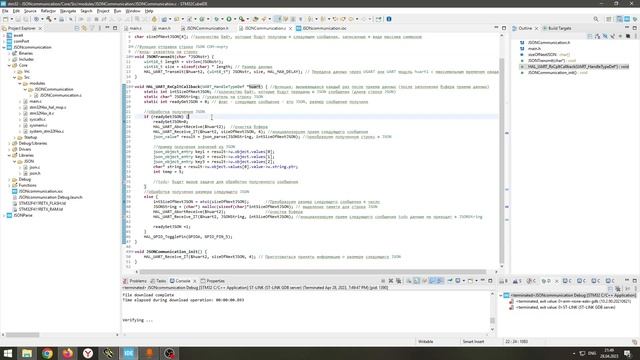Expand the Startup folder
Image resolution: width=640 pixels, height=360 pixels.
pyautogui.click(x=15, y=138)
